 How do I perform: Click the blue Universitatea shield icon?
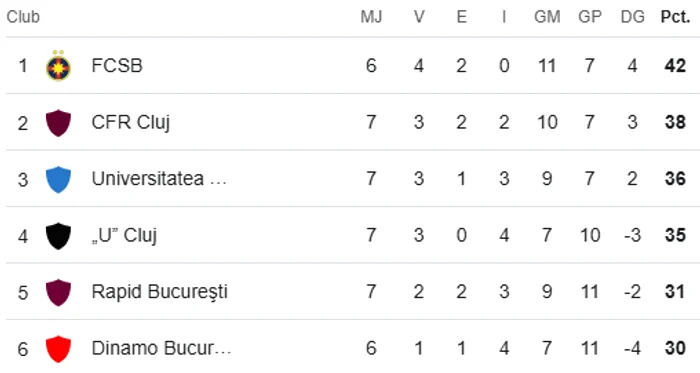pos(58,179)
